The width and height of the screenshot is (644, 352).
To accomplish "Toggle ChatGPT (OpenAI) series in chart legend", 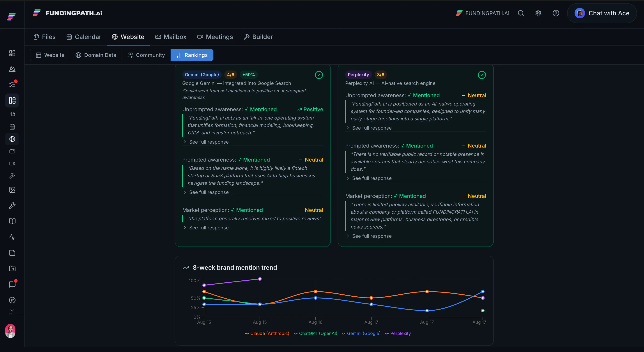I will point(315,334).
